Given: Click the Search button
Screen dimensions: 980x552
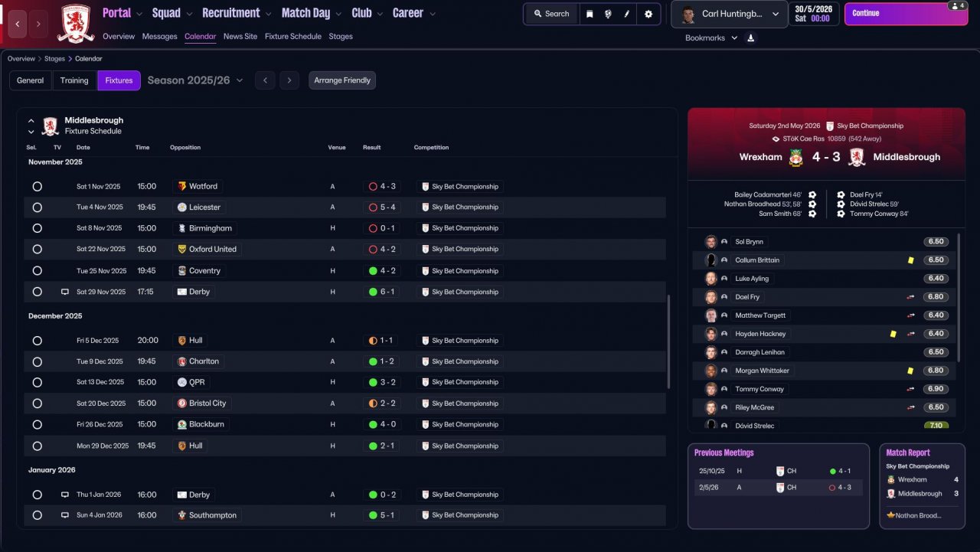Looking at the screenshot, I should [x=551, y=14].
